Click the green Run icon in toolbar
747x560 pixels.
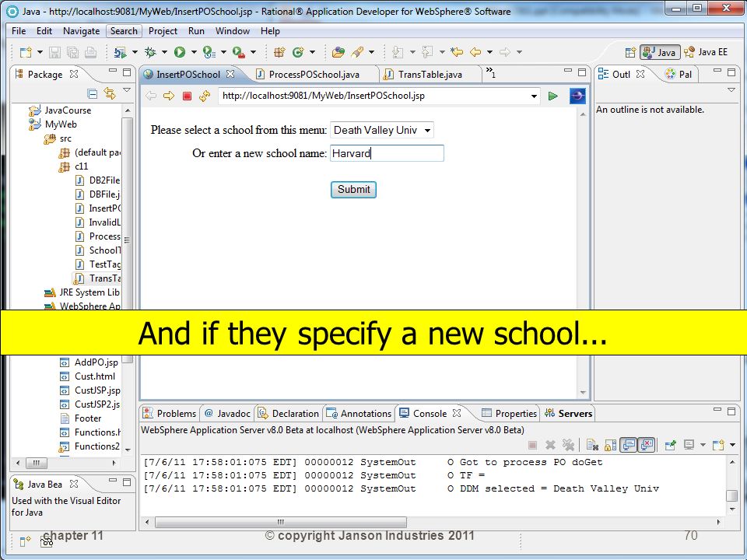180,52
